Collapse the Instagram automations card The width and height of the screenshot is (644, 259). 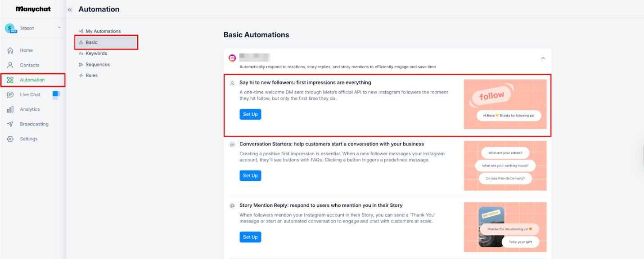click(x=543, y=58)
